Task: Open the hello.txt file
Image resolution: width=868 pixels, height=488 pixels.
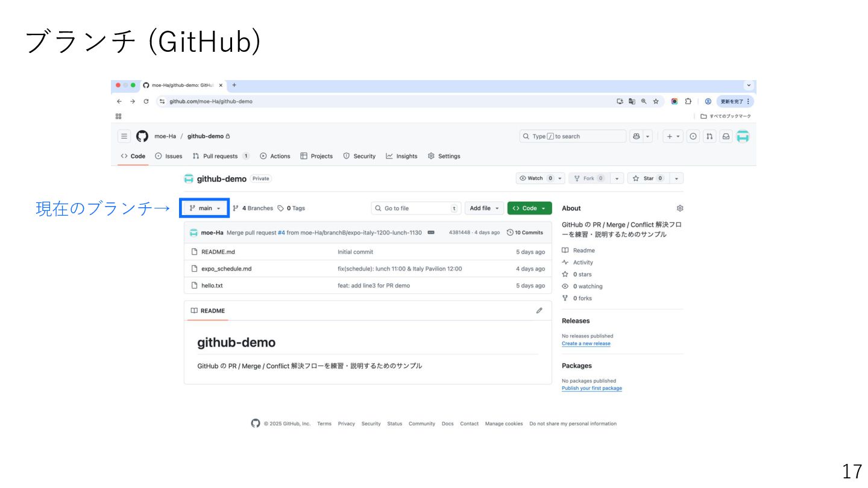Action: click(212, 286)
